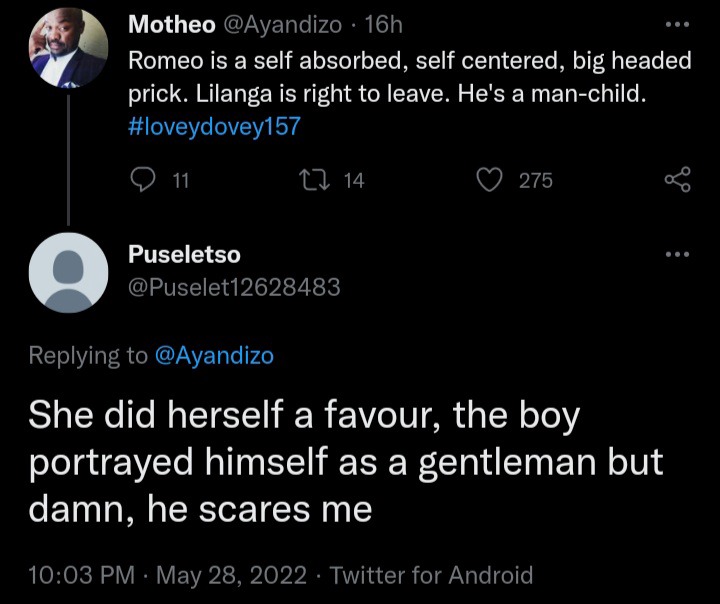Open the Puseletso display name
720x604 pixels.
(x=184, y=254)
